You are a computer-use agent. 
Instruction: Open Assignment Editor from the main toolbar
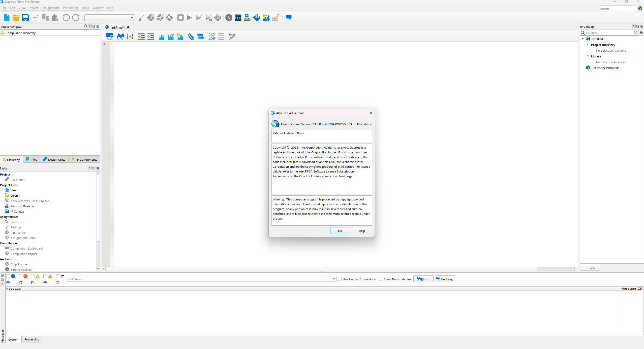(x=151, y=18)
